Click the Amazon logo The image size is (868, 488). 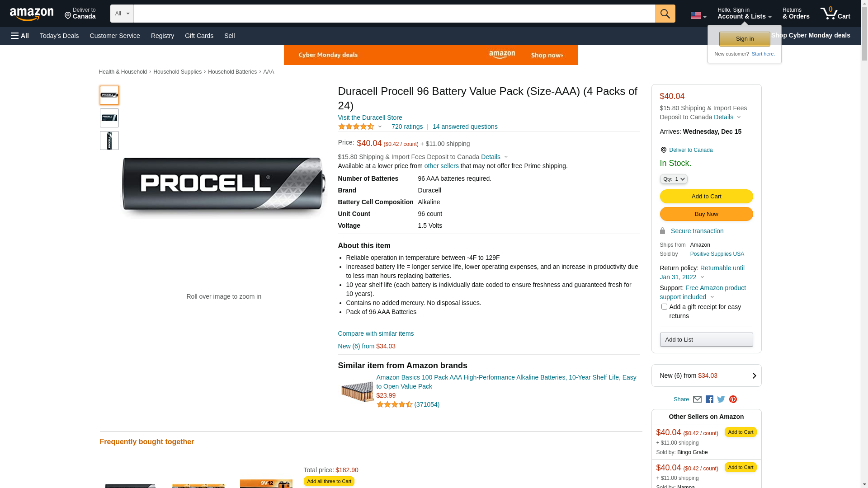point(32,14)
